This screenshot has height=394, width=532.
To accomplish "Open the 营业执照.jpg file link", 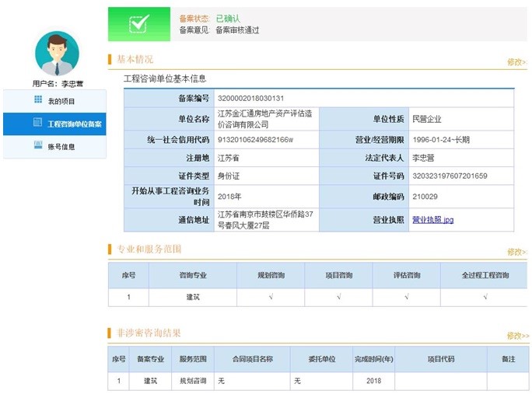I will click(432, 220).
